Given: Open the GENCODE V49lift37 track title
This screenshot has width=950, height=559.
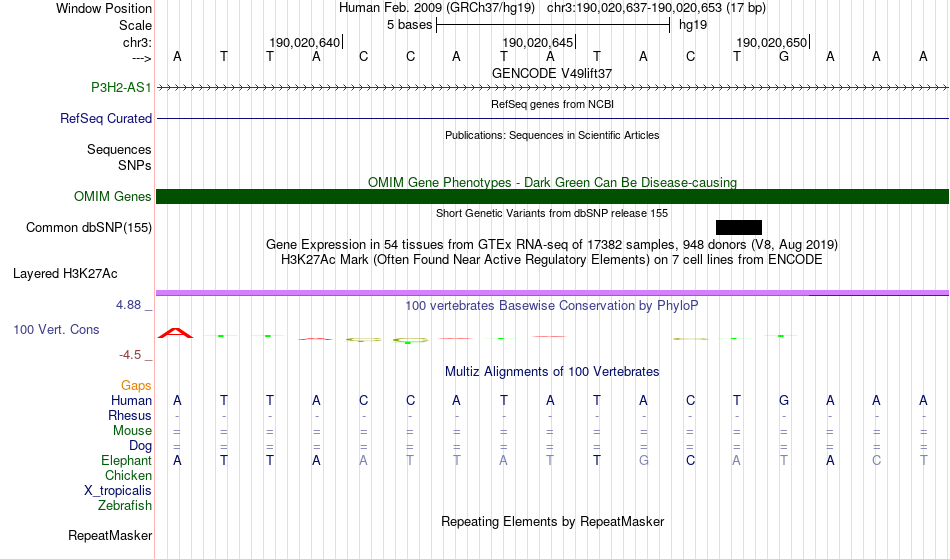Looking at the screenshot, I should click(552, 73).
